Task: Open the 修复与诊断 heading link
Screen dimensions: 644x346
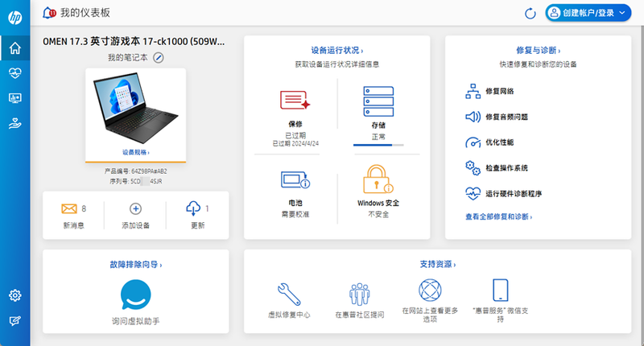Action: click(538, 50)
